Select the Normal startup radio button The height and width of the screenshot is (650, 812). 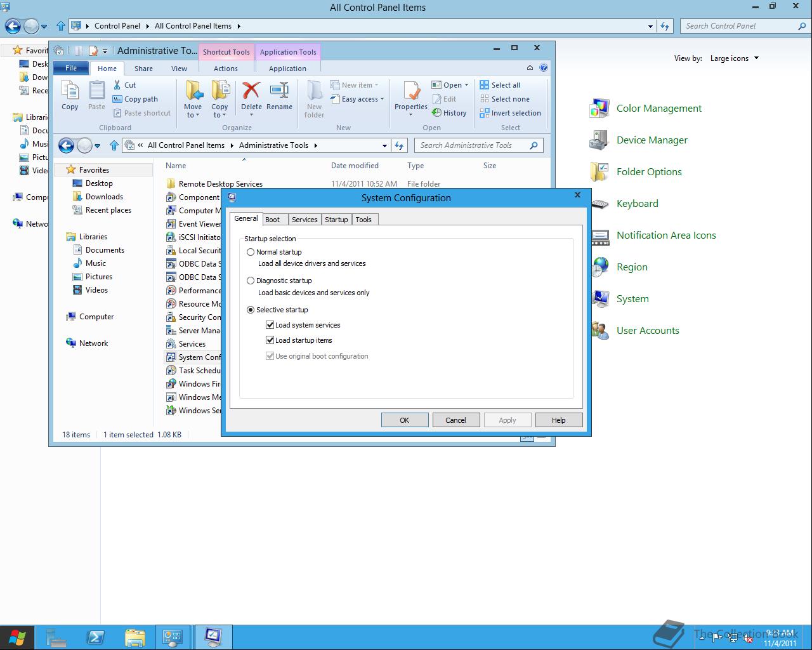click(x=251, y=252)
